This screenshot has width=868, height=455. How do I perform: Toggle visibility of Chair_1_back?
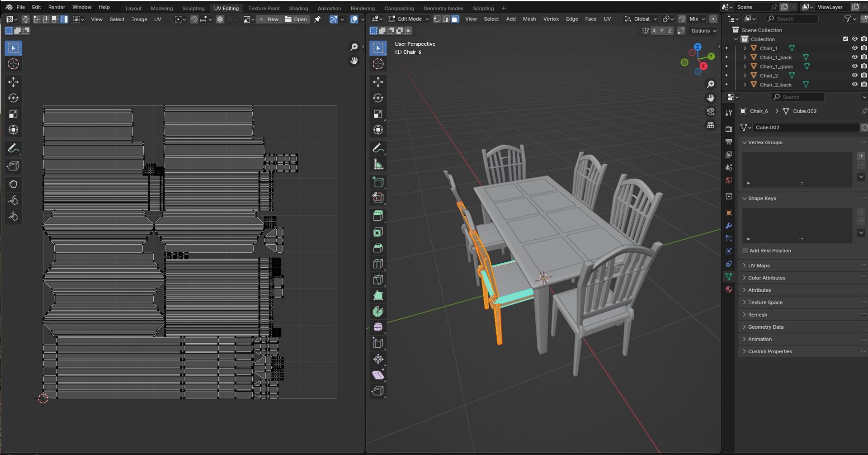(854, 57)
